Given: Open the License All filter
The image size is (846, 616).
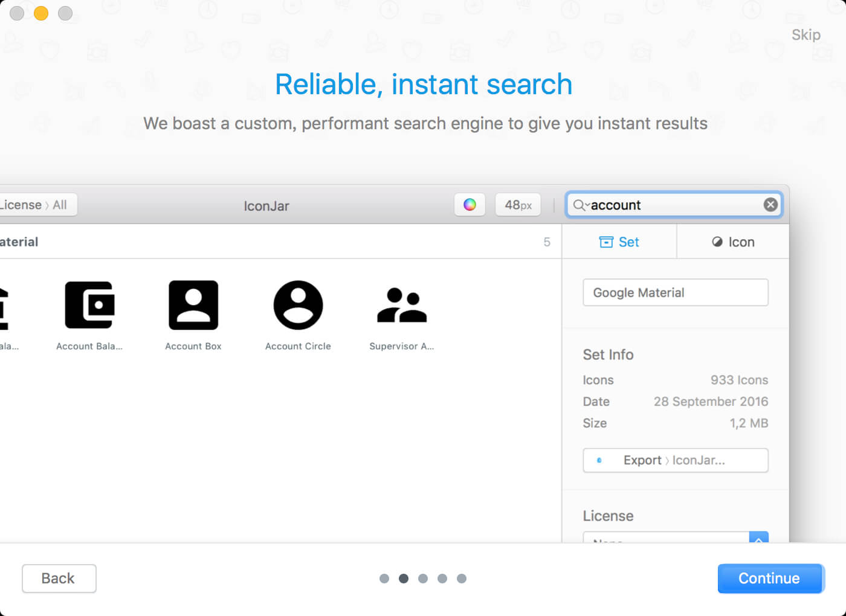Looking at the screenshot, I should 35,205.
